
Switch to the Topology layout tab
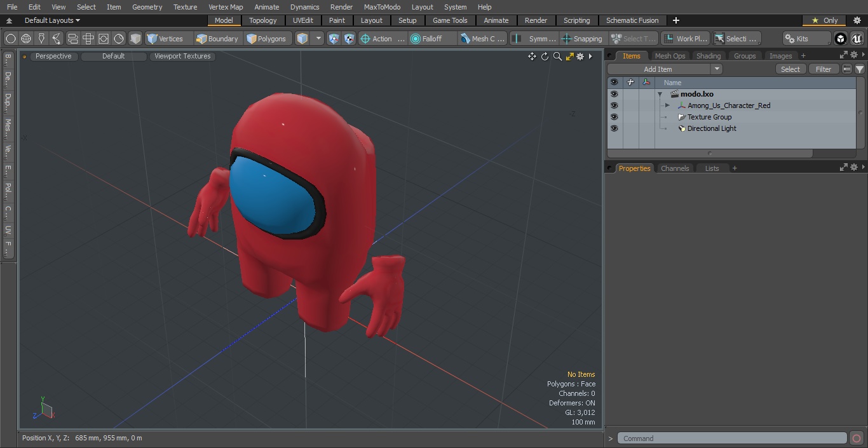(x=263, y=20)
